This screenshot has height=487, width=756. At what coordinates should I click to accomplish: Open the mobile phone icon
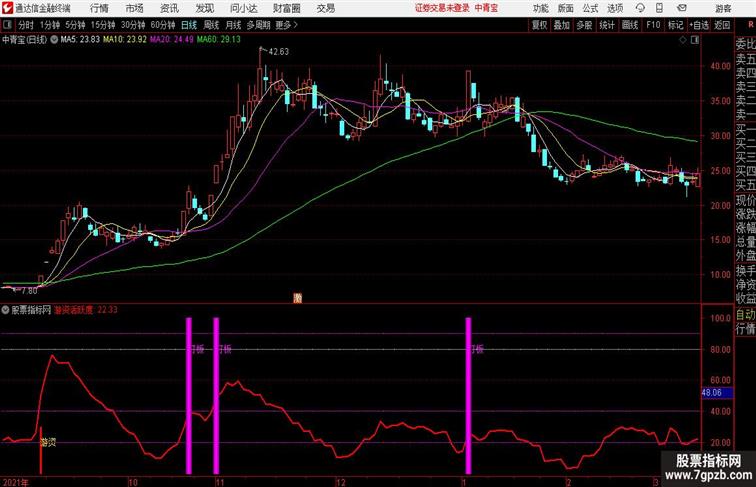[660, 8]
